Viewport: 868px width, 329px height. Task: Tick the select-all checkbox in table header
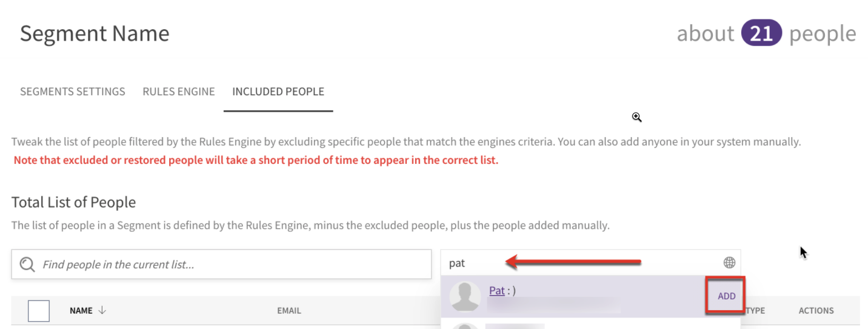(x=39, y=311)
